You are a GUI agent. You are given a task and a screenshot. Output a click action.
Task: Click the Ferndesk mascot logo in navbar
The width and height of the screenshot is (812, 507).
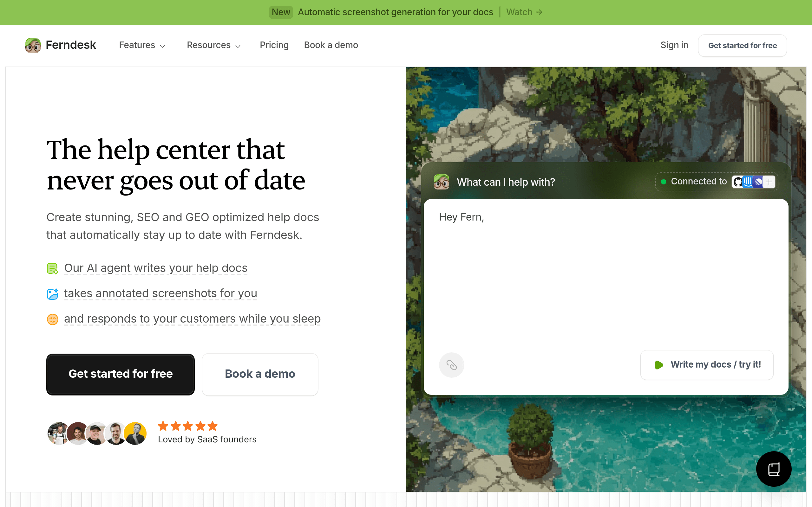[33, 45]
